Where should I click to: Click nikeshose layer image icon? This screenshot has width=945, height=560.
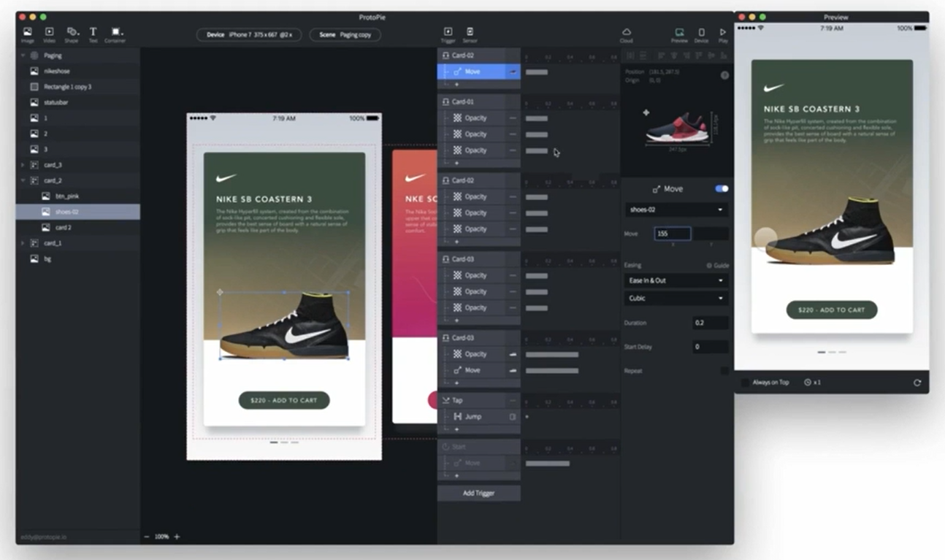point(34,72)
